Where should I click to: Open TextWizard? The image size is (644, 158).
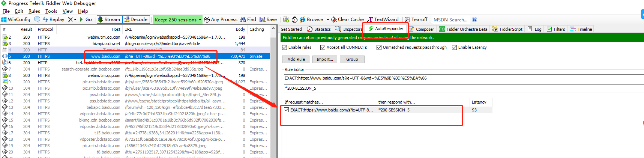(383, 20)
